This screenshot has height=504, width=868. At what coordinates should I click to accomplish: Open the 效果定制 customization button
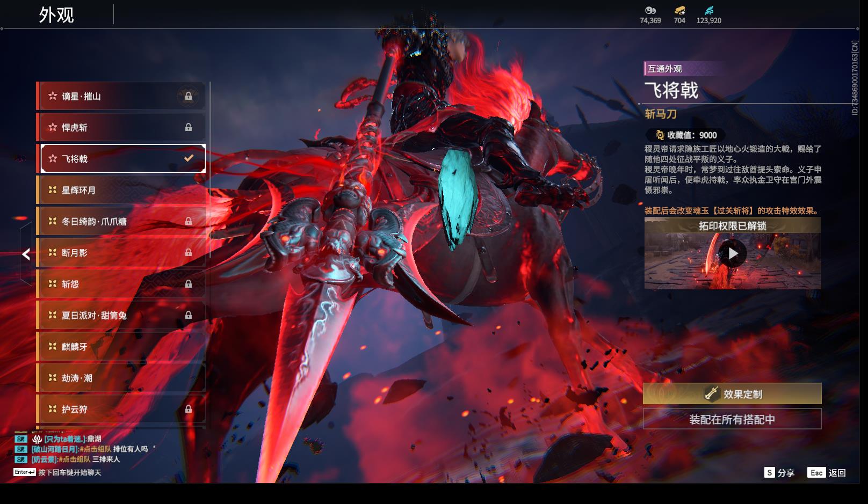732,394
